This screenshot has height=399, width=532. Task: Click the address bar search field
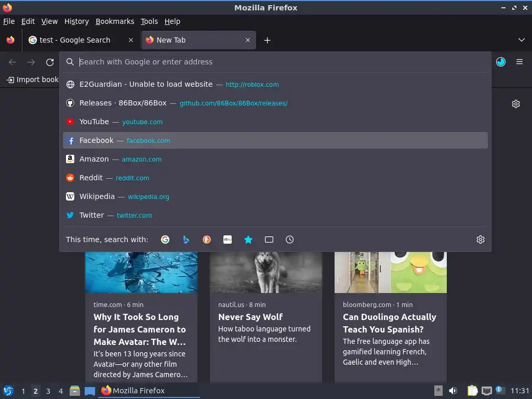pos(275,62)
